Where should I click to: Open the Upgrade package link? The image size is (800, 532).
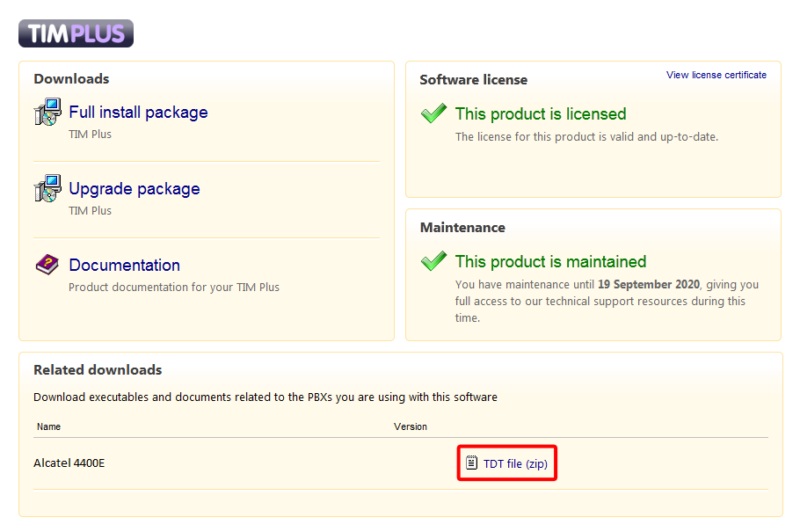click(x=135, y=189)
